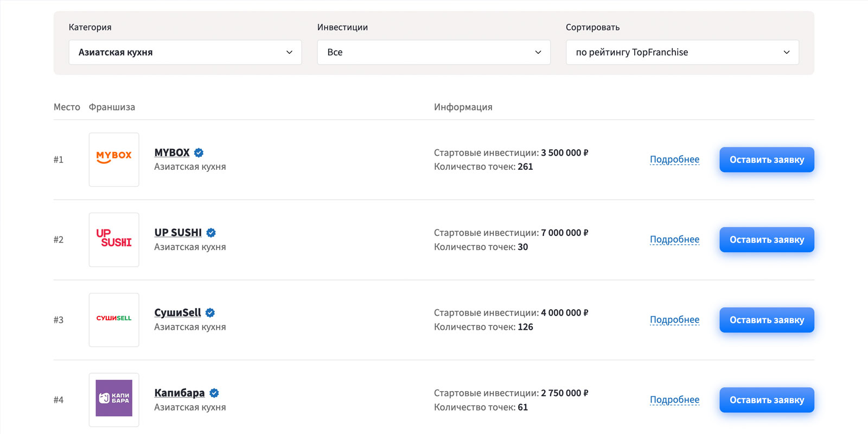Click the СушиSell logo thumbnail

(x=114, y=320)
